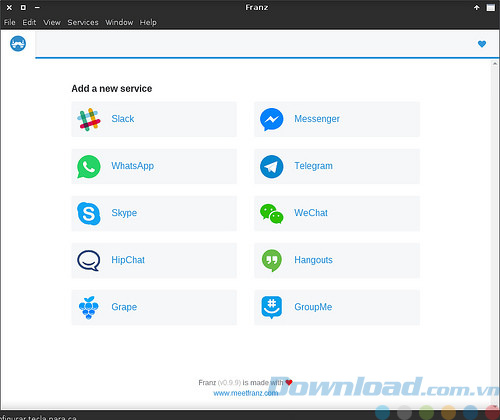Click the HipChat speech-bubble icon
This screenshot has height=420, width=500.
(x=89, y=260)
